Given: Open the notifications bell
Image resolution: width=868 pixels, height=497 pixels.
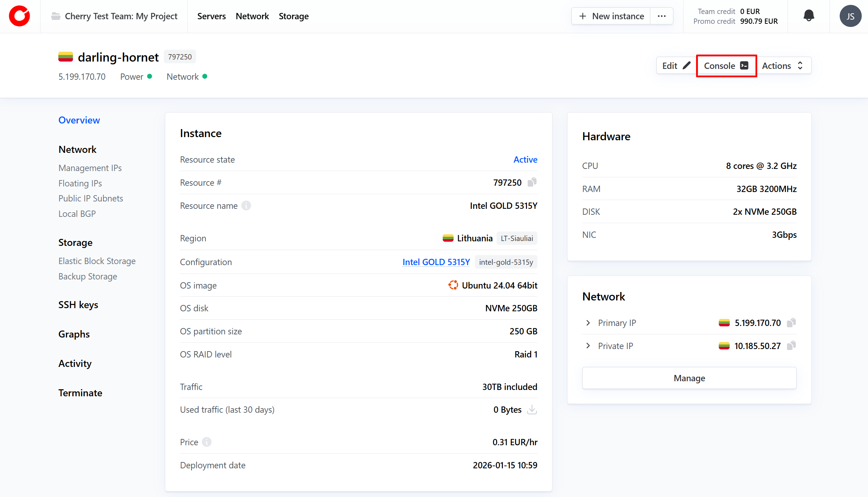Looking at the screenshot, I should (809, 16).
